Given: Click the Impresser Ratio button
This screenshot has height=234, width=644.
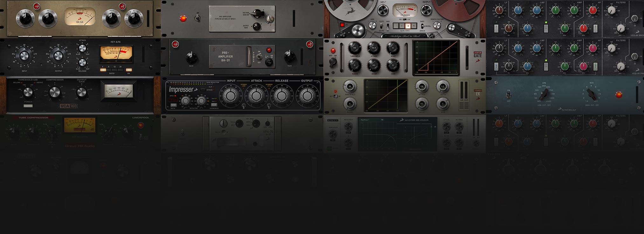Looking at the screenshot, I should [173, 105].
